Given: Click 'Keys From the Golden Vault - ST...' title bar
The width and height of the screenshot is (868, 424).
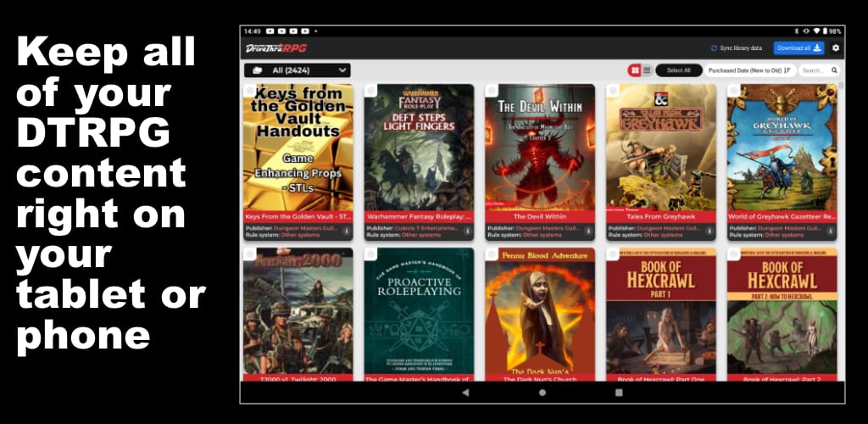Looking at the screenshot, I should [x=298, y=217].
